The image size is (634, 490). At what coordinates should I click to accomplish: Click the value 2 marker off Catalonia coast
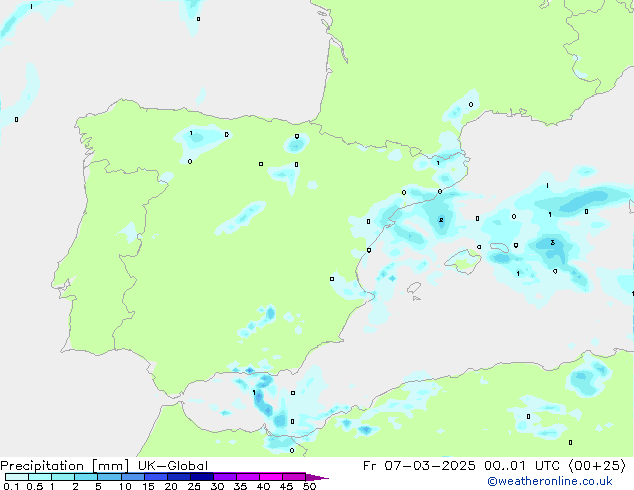pyautogui.click(x=441, y=220)
